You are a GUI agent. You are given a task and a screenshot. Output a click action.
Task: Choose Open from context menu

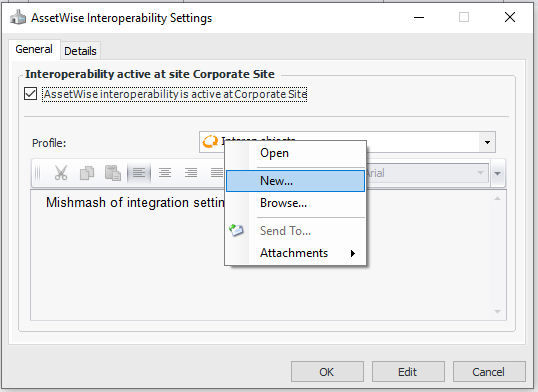pyautogui.click(x=295, y=153)
